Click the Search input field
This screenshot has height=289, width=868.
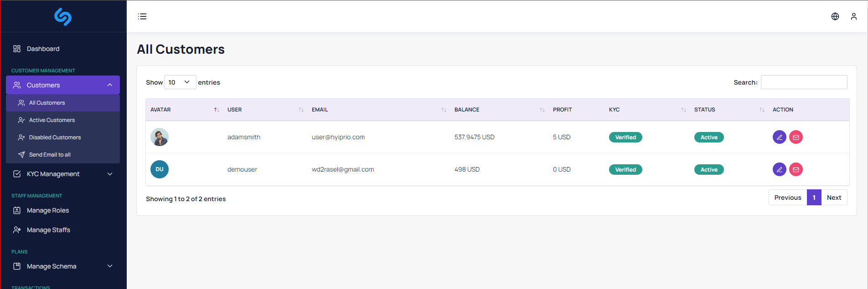804,82
